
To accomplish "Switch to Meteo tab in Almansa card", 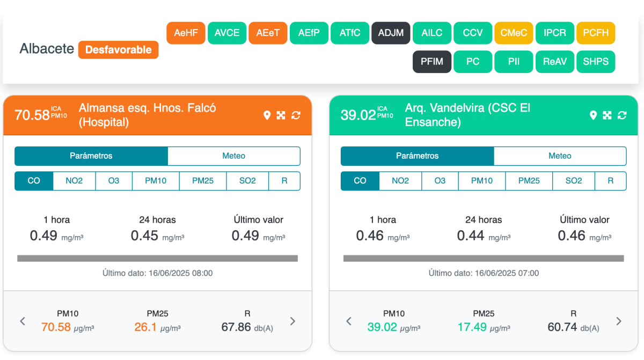I will 234,156.
